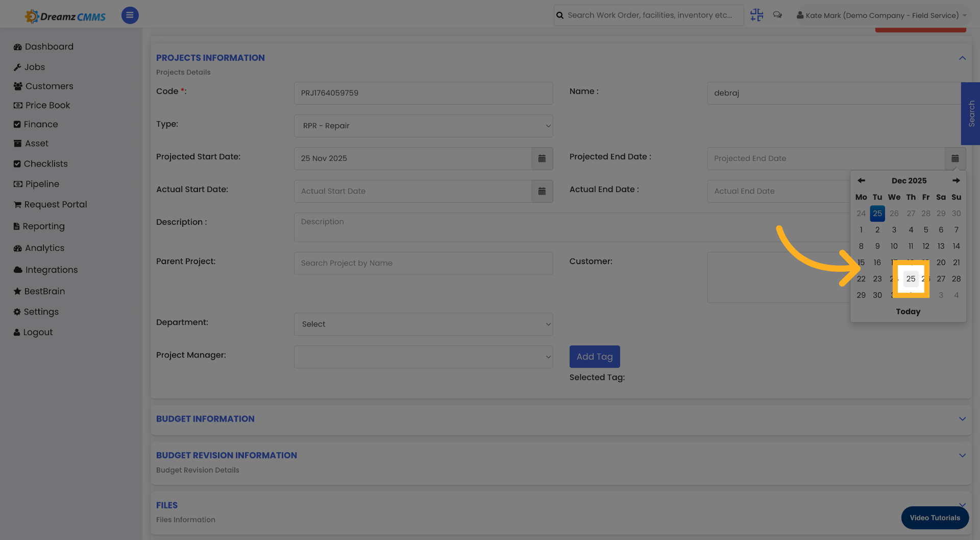This screenshot has width=980, height=540.
Task: Click the search magnifier icon
Action: 560,15
